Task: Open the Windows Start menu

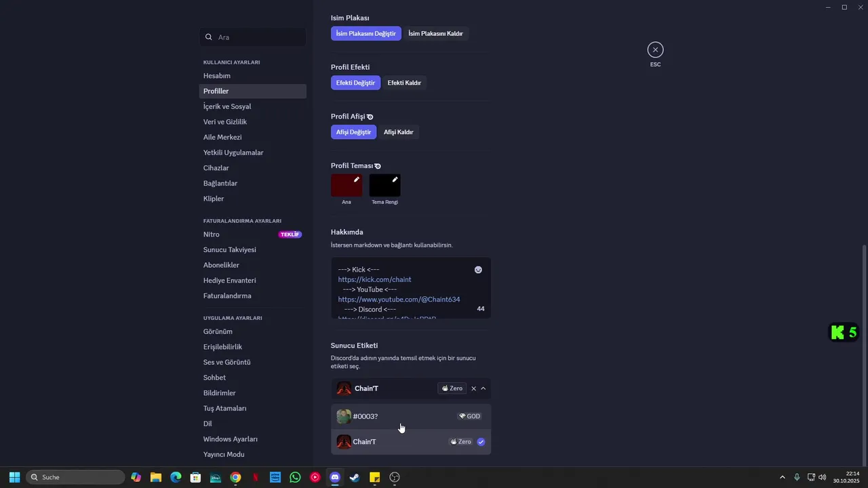Action: tap(14, 477)
